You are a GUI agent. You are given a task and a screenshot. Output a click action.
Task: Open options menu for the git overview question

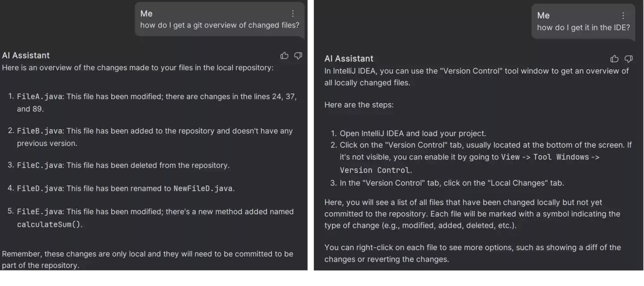coord(293,13)
